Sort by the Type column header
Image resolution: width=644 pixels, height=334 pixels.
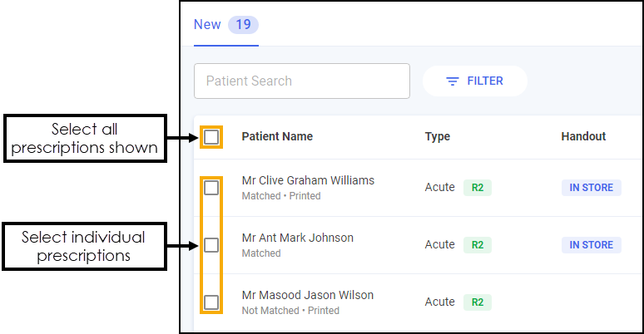coord(438,136)
